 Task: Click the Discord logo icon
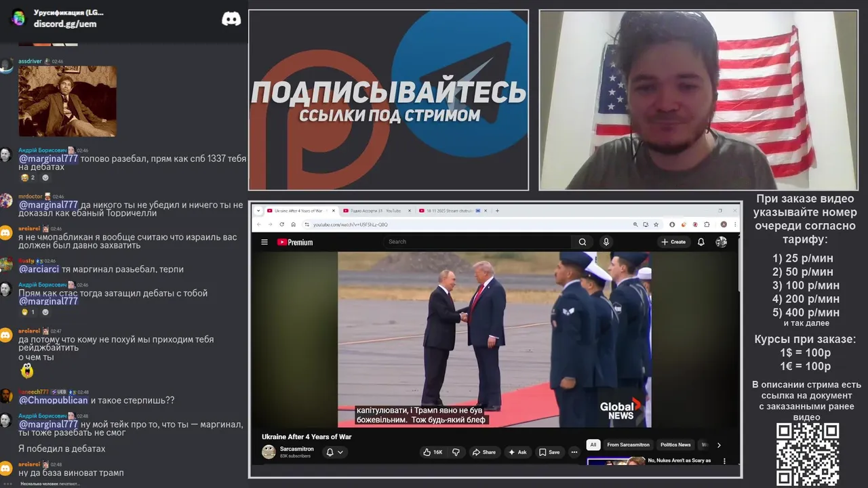[x=231, y=18]
